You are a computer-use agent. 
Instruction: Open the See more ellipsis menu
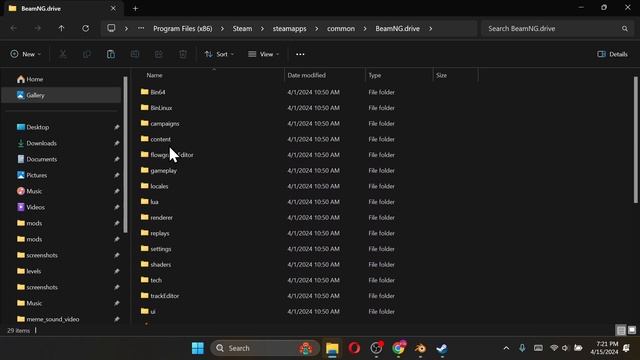tap(300, 54)
